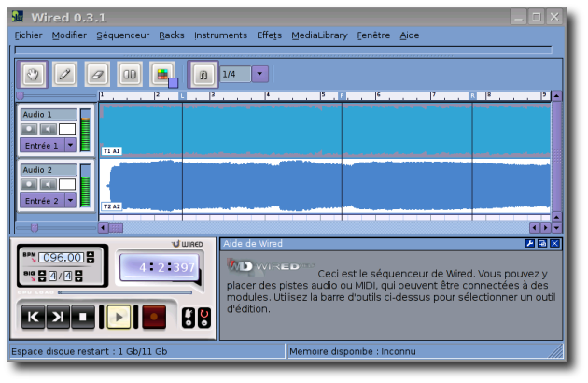
Task: Toggle the loop mode button
Action: 204,318
